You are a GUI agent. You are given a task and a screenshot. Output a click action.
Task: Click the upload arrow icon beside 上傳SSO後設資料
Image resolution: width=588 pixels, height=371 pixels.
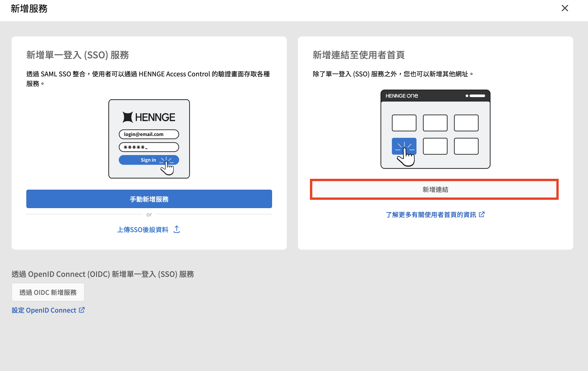point(176,229)
